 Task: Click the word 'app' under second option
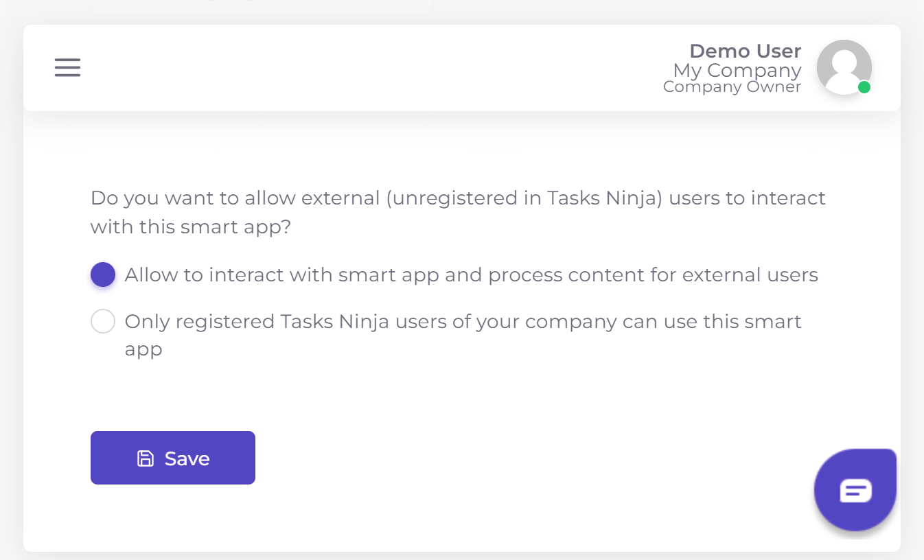[x=143, y=349]
